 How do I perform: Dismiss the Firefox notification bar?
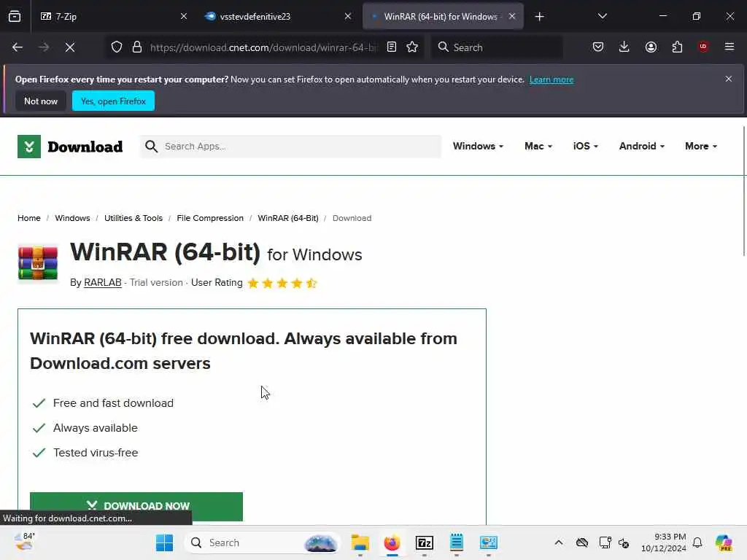tap(729, 79)
